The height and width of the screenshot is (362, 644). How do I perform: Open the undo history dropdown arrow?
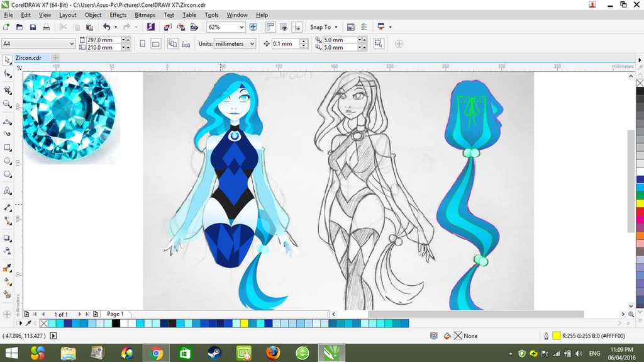pyautogui.click(x=116, y=27)
